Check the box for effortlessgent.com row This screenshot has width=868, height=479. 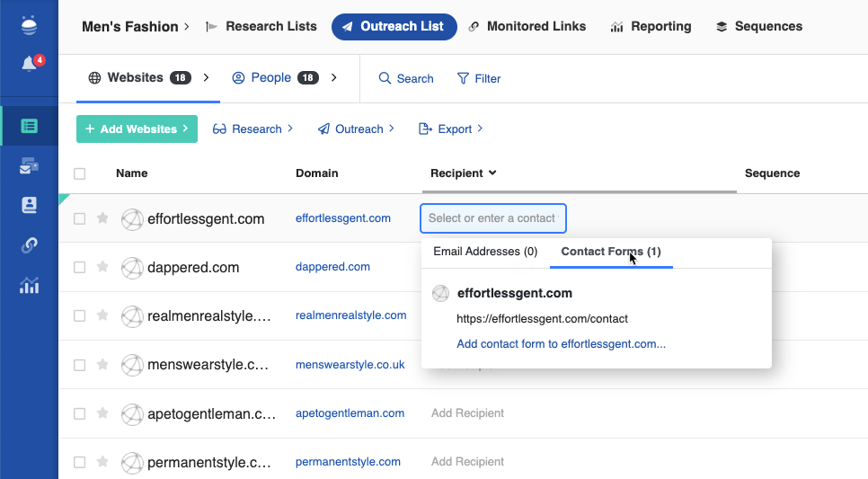point(80,218)
